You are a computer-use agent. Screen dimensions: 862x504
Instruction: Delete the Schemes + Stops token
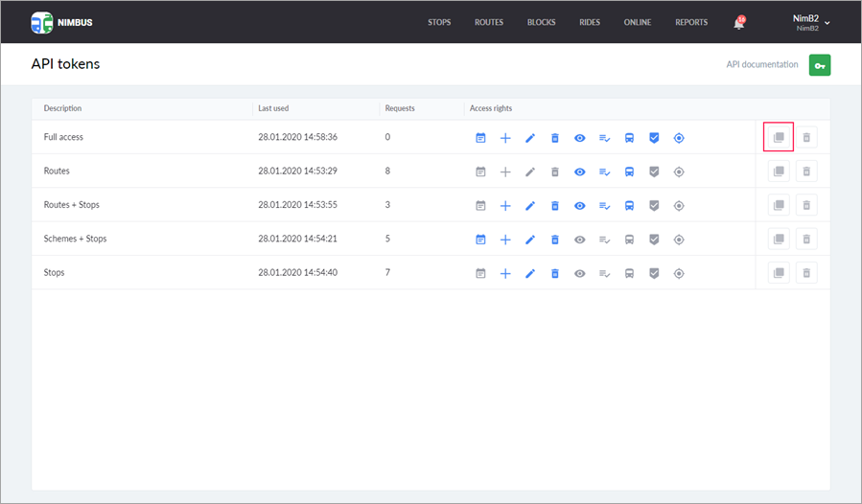tap(806, 240)
